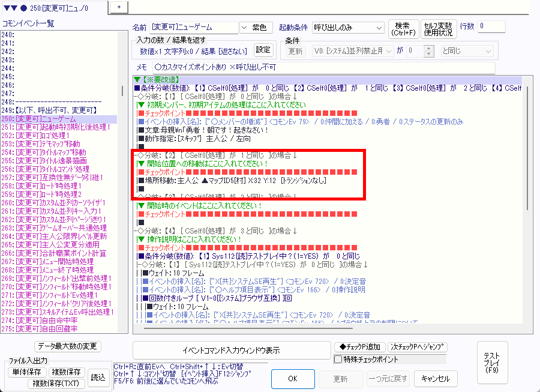
Task: Toggle the 特殊チェックポイント checkbox
Action: (x=338, y=359)
